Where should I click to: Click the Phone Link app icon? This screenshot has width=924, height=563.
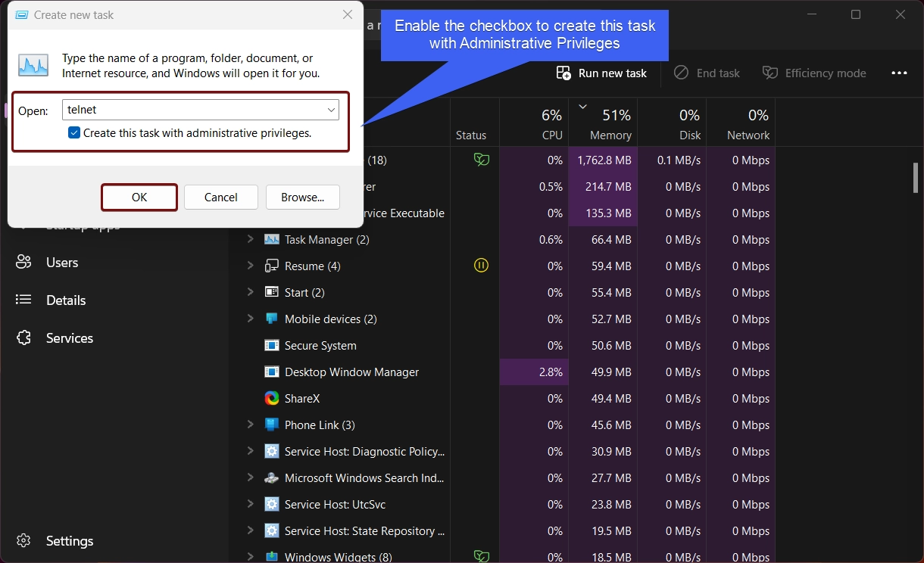pos(272,425)
